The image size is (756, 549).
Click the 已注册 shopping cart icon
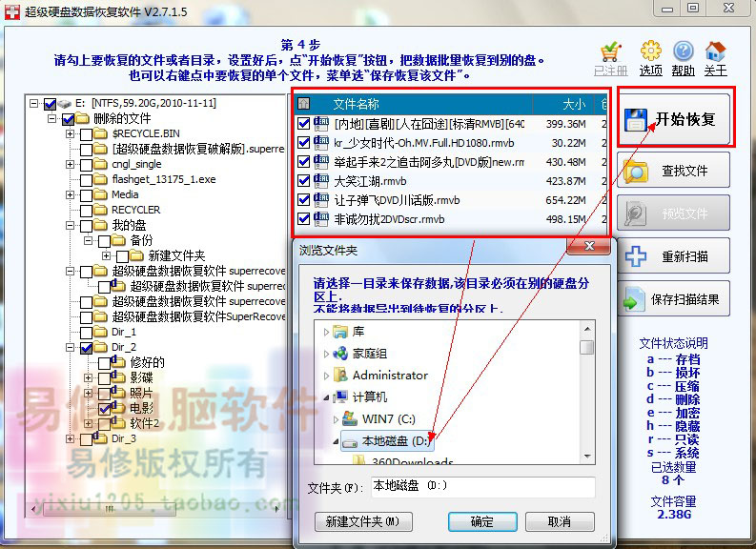(x=610, y=51)
